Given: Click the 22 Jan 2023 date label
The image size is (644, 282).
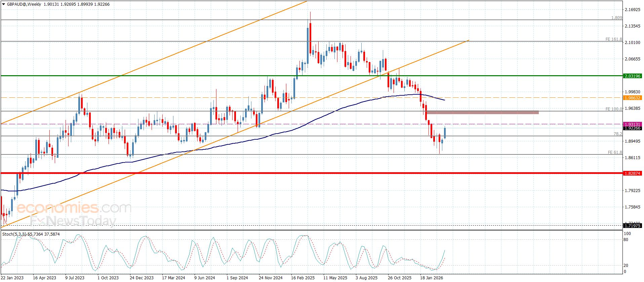Looking at the screenshot, I should click(x=12, y=278).
